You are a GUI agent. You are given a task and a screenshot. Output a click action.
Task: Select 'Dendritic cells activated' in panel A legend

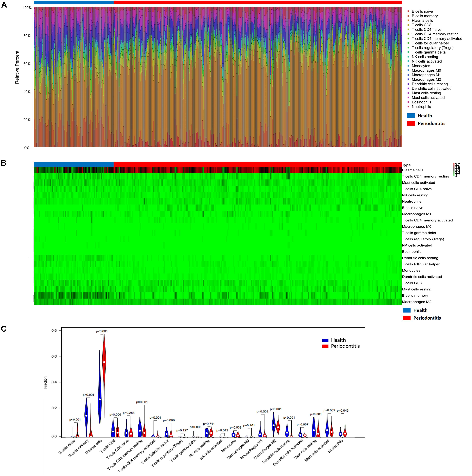pyautogui.click(x=432, y=88)
